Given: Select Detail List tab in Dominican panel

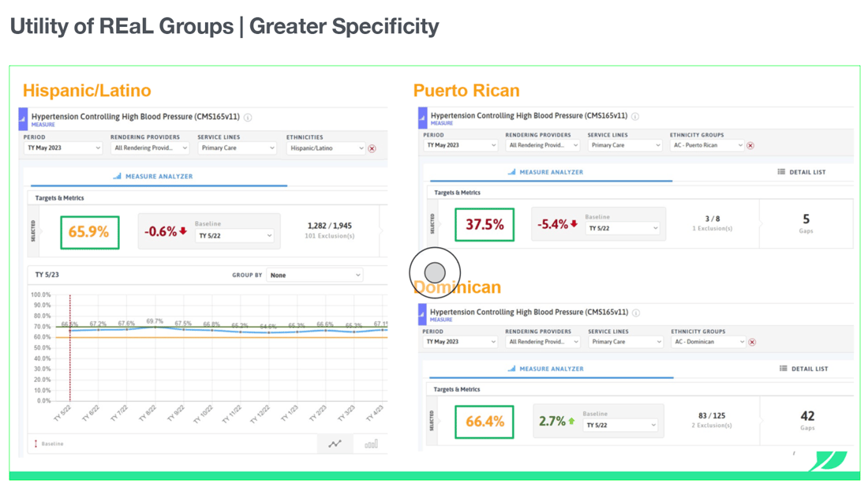Looking at the screenshot, I should point(803,369).
